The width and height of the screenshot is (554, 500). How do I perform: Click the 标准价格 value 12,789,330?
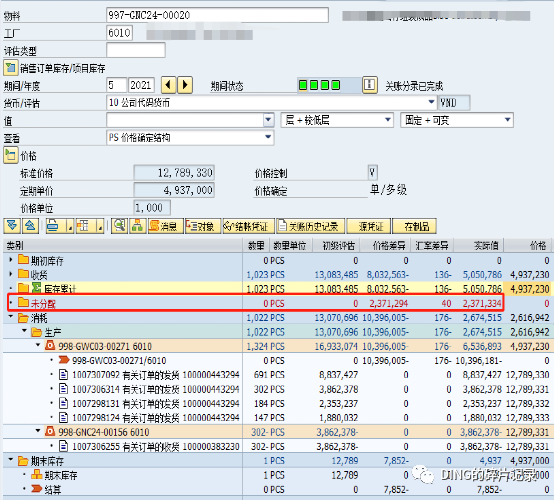tap(174, 172)
